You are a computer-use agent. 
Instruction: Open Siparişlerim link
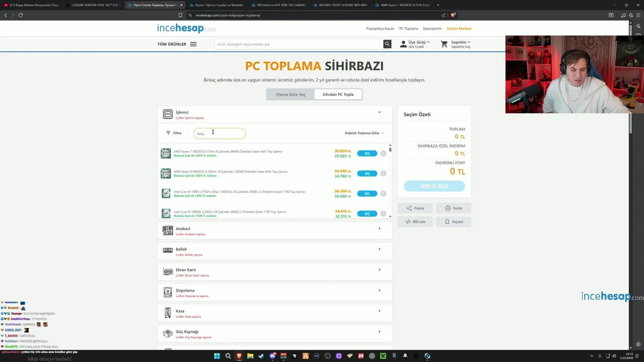(x=432, y=29)
